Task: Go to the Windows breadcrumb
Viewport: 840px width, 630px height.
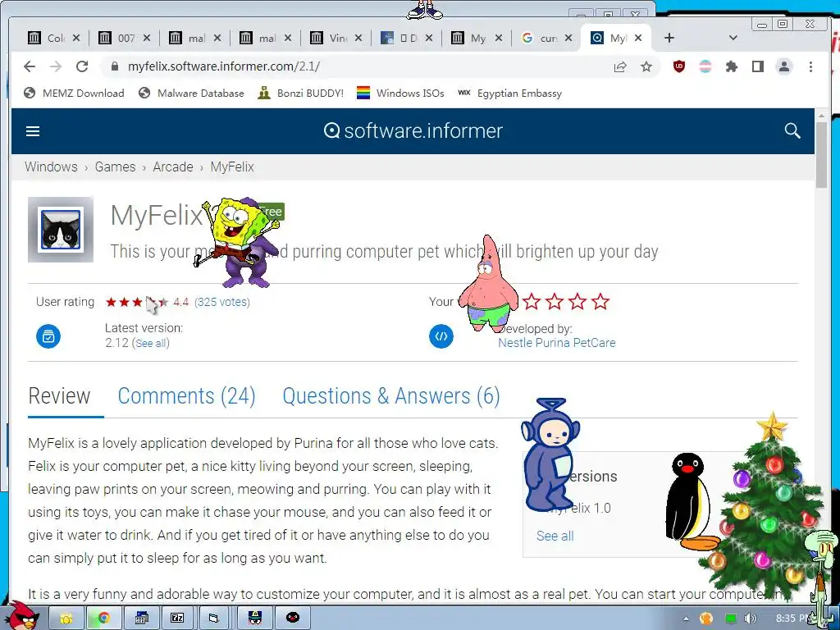Action: [x=51, y=167]
